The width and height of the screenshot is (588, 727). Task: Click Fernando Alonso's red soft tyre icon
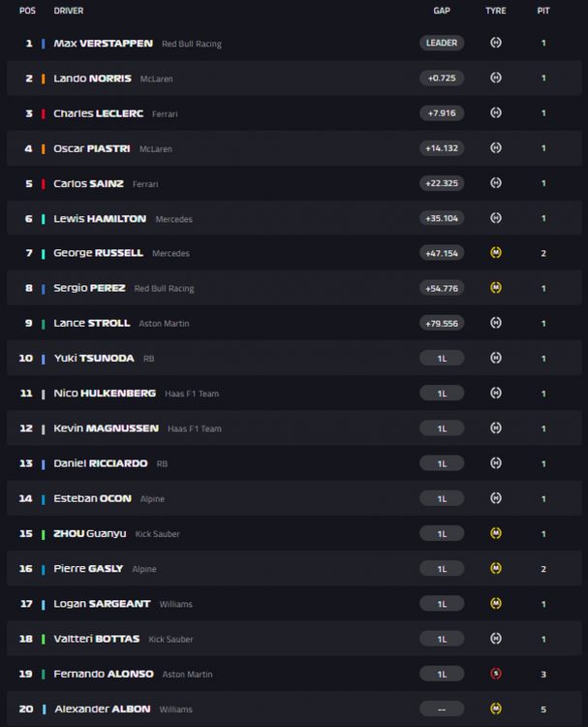tap(496, 674)
